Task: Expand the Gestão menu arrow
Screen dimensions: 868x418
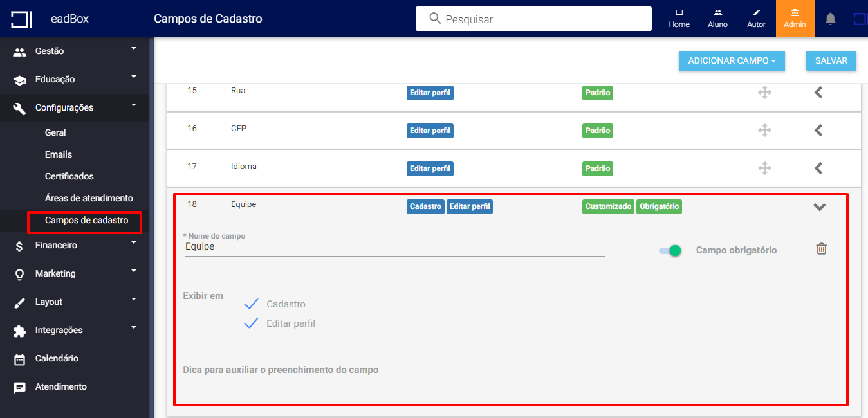Action: click(x=134, y=48)
